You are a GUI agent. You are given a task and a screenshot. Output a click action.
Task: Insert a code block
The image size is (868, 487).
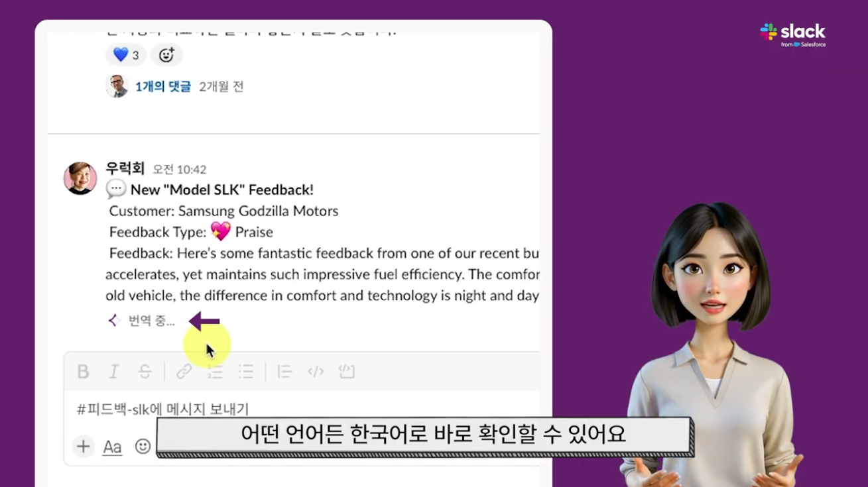[x=346, y=372]
